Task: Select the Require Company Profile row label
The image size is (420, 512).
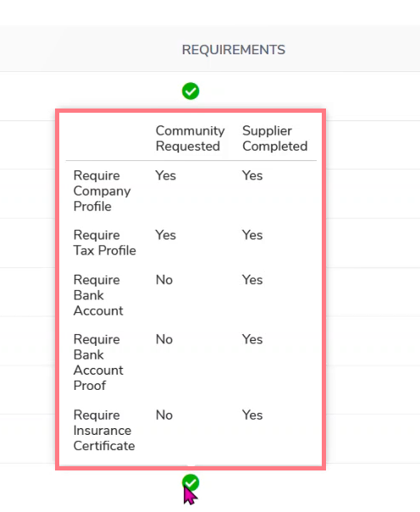Action: 102,191
